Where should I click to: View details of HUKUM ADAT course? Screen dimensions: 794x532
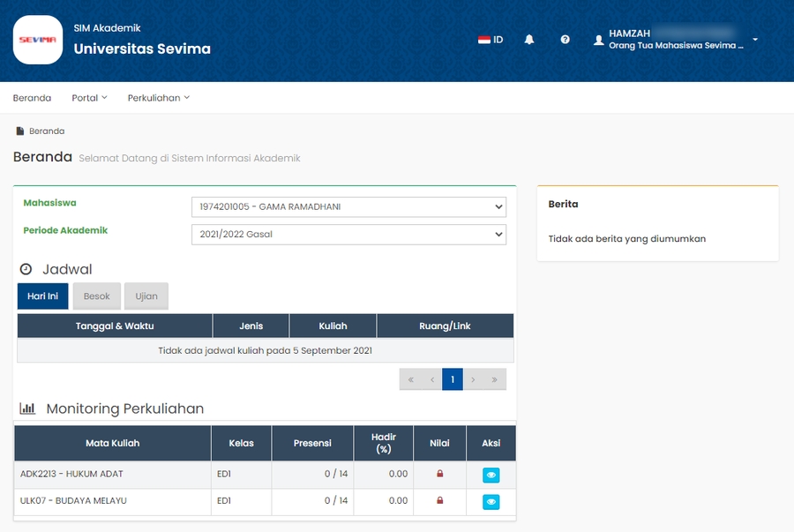click(491, 476)
